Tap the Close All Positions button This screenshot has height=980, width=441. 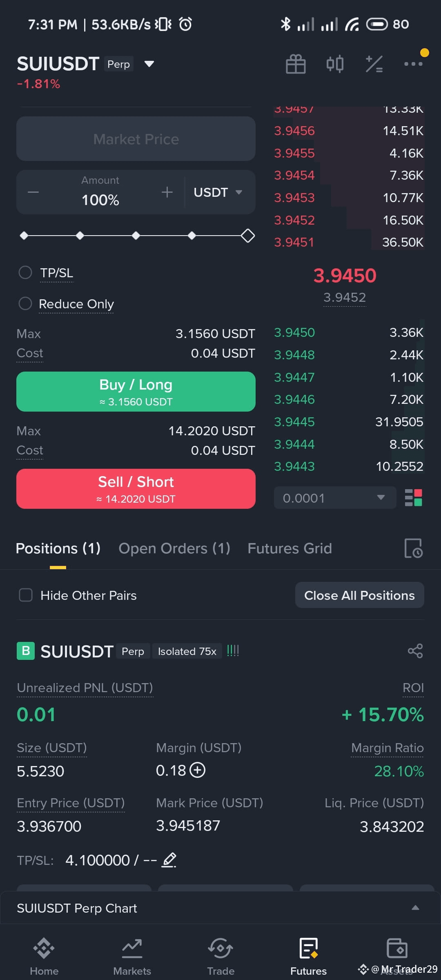pos(359,595)
